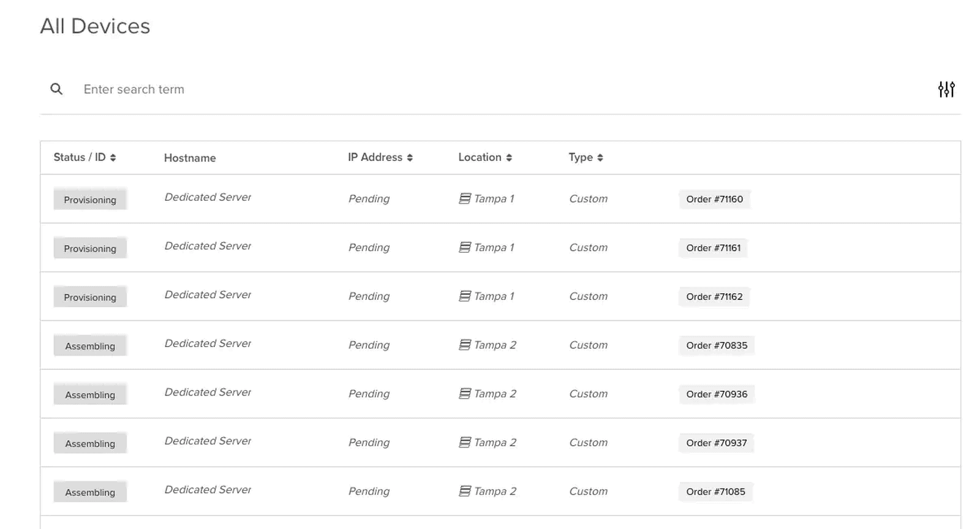Click server icon in Order #71162 row
Screen dimensions: 980x529
tap(465, 296)
